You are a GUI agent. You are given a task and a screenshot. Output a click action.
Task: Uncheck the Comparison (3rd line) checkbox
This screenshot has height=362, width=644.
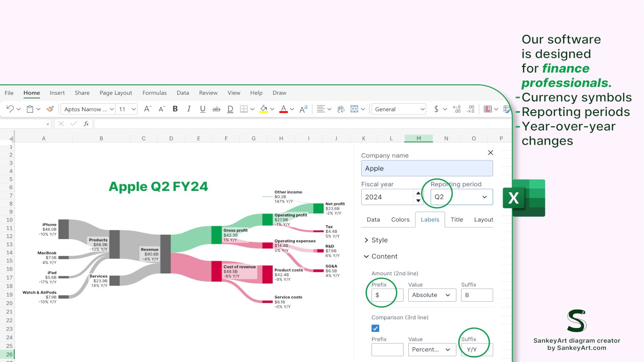(x=375, y=328)
